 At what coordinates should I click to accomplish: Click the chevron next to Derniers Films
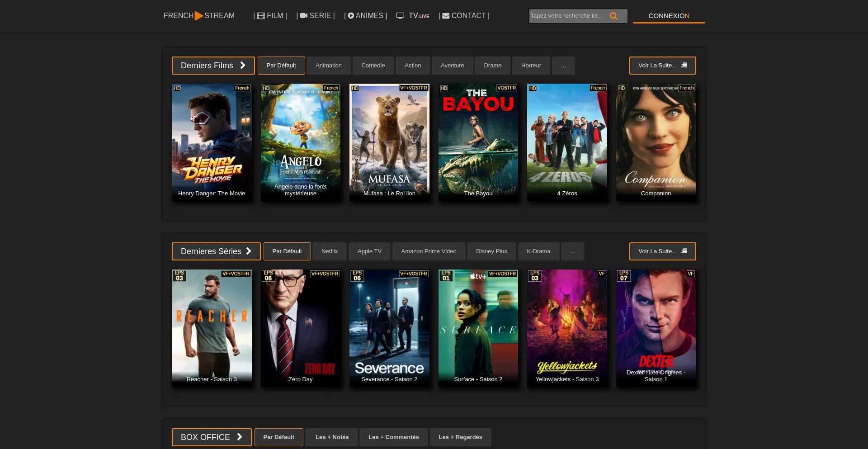tap(243, 65)
